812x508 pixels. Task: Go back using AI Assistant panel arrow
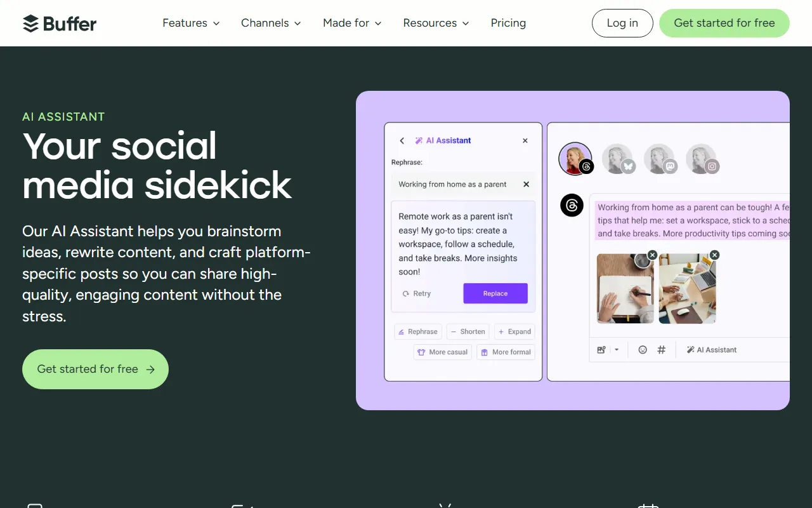click(402, 141)
